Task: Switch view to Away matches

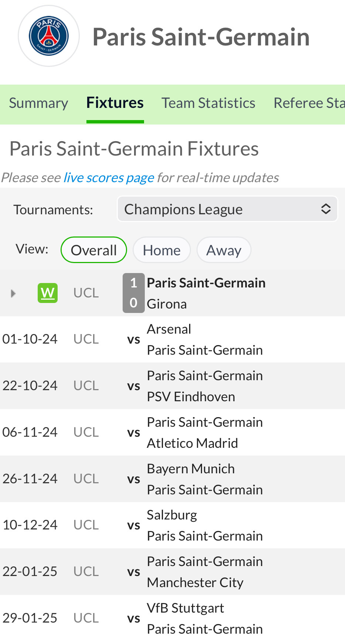Action: (x=224, y=250)
